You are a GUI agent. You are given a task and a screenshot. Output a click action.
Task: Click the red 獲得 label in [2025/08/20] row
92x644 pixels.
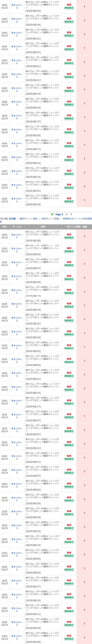click(x=69, y=636)
